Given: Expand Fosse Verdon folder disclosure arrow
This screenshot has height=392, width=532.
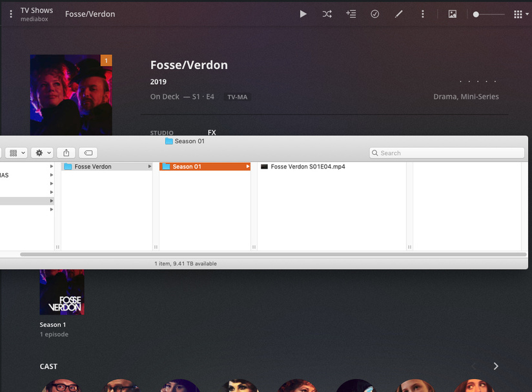Looking at the screenshot, I should pos(150,167).
